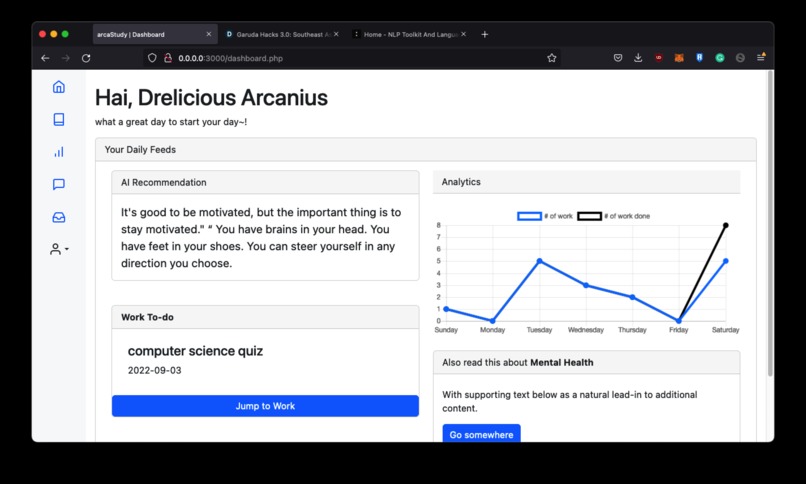806x484 pixels.
Task: Click the Jump to Work button
Action: (265, 406)
